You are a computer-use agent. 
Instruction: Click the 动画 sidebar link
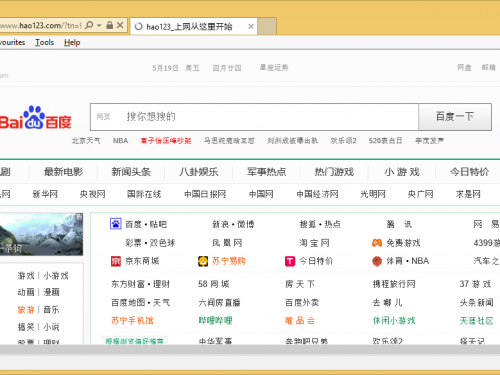point(26,292)
